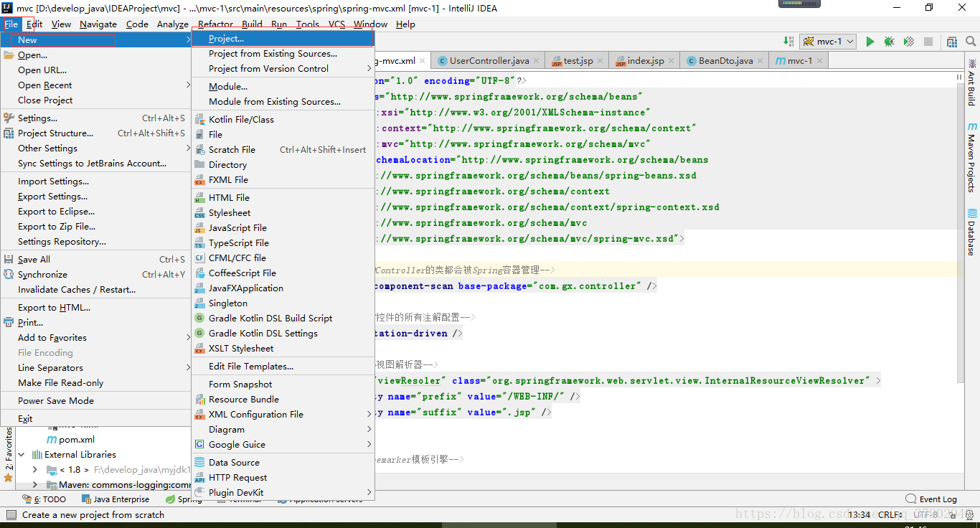This screenshot has width=980, height=528.
Task: Open the Event Log panel
Action: pyautogui.click(x=931, y=499)
